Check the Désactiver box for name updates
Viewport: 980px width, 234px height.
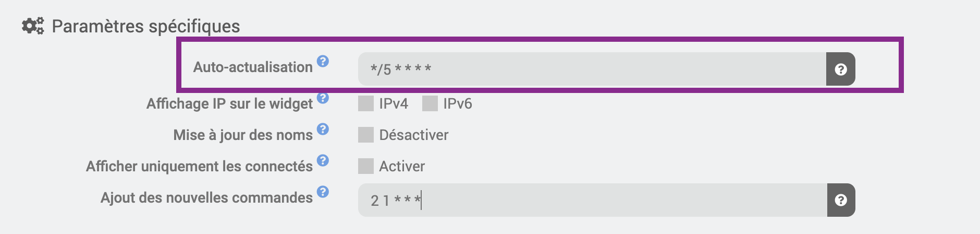click(x=366, y=135)
